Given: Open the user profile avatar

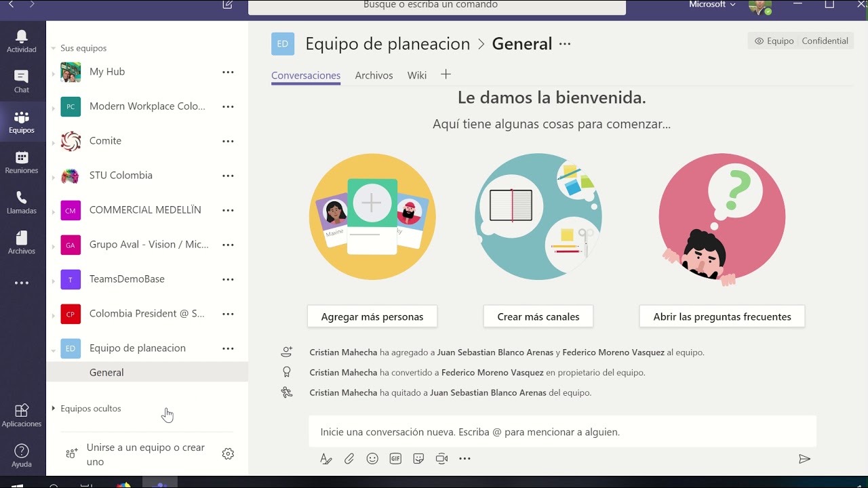Looking at the screenshot, I should click(760, 7).
